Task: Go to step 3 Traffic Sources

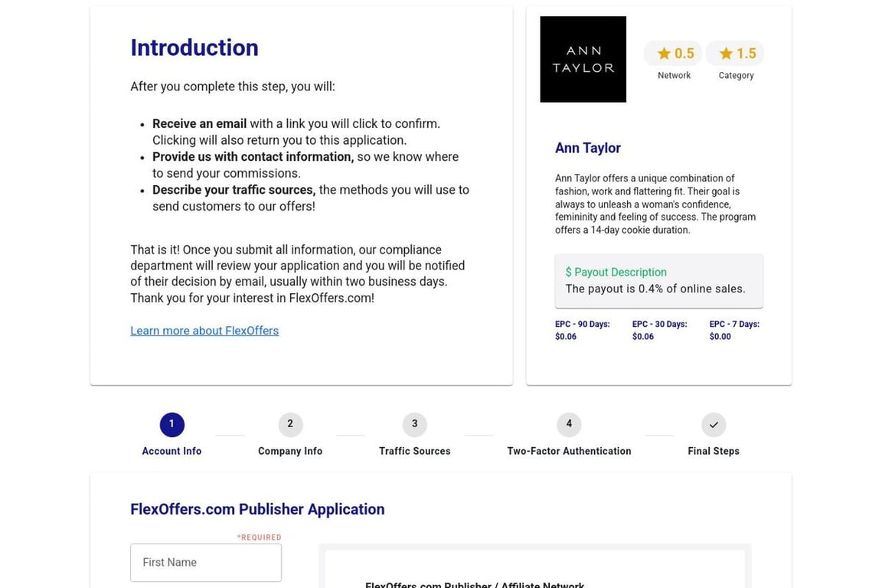Action: click(414, 434)
